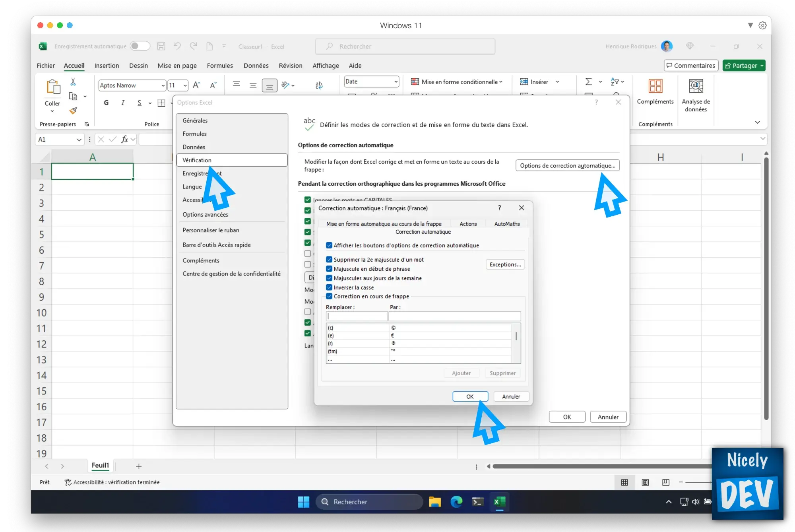This screenshot has height=532, width=795.
Task: Uncheck Correction en cours de frappe
Action: (329, 296)
